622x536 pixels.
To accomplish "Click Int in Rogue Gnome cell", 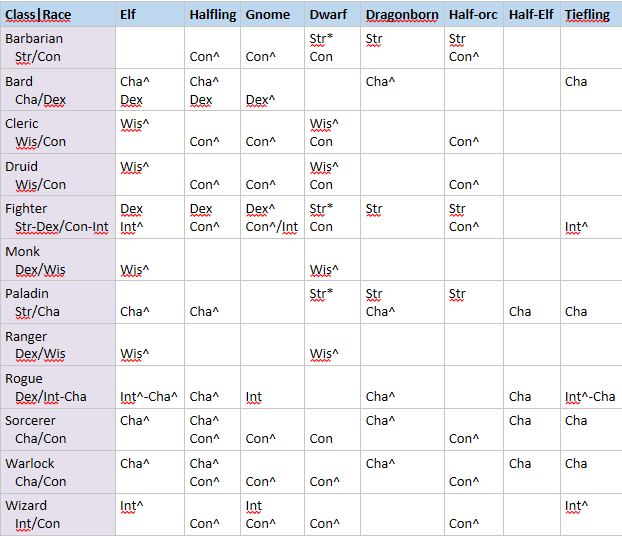I will pyautogui.click(x=253, y=397).
